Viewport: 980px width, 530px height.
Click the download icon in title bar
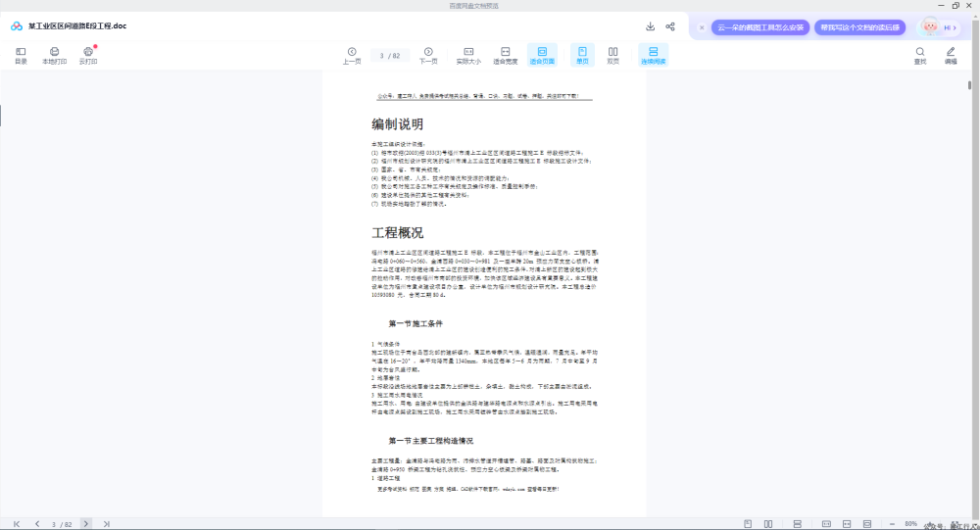point(650,26)
